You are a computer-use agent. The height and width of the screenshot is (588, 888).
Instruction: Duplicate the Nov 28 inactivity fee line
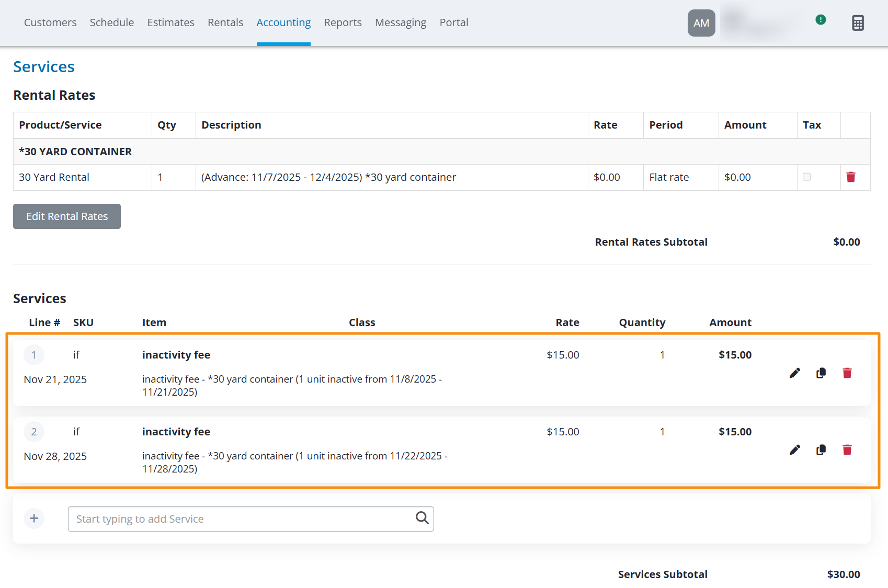tap(821, 449)
